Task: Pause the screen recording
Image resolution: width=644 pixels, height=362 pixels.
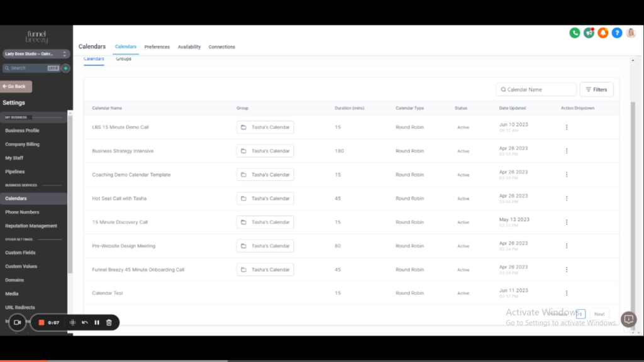Action: [x=97, y=322]
